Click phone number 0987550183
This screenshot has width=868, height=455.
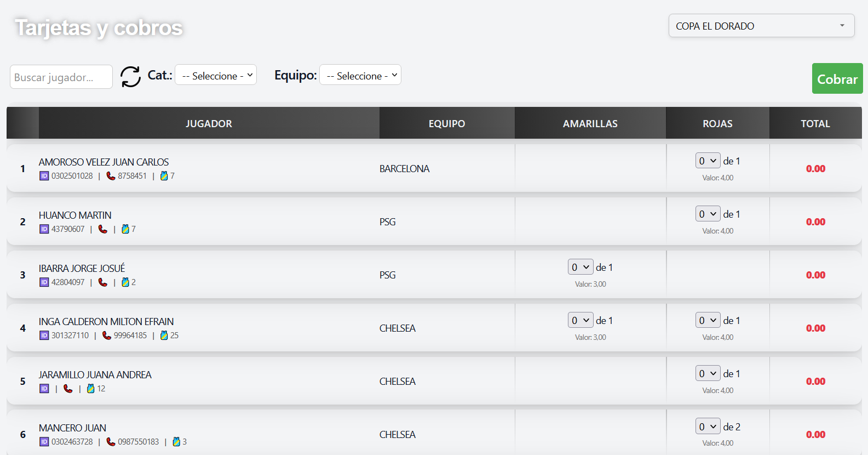tap(139, 442)
